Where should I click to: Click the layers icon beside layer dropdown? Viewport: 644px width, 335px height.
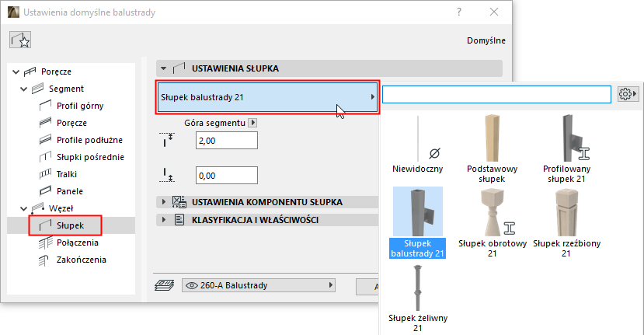pyautogui.click(x=164, y=285)
